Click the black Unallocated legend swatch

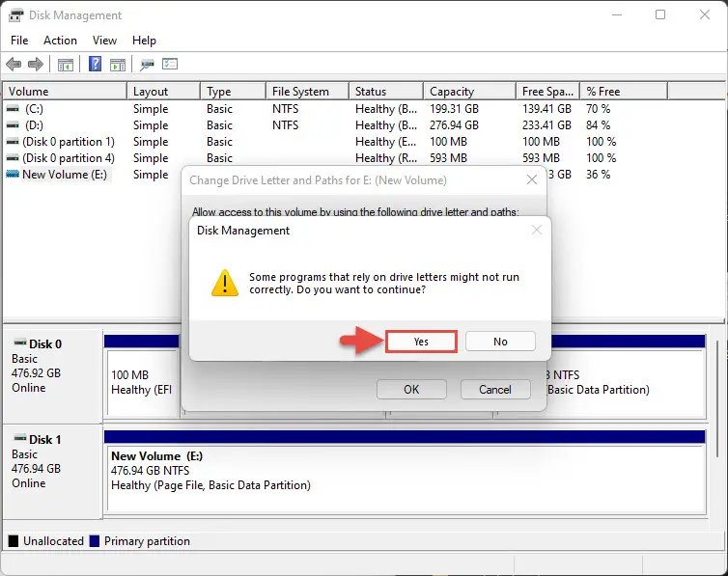pos(14,541)
